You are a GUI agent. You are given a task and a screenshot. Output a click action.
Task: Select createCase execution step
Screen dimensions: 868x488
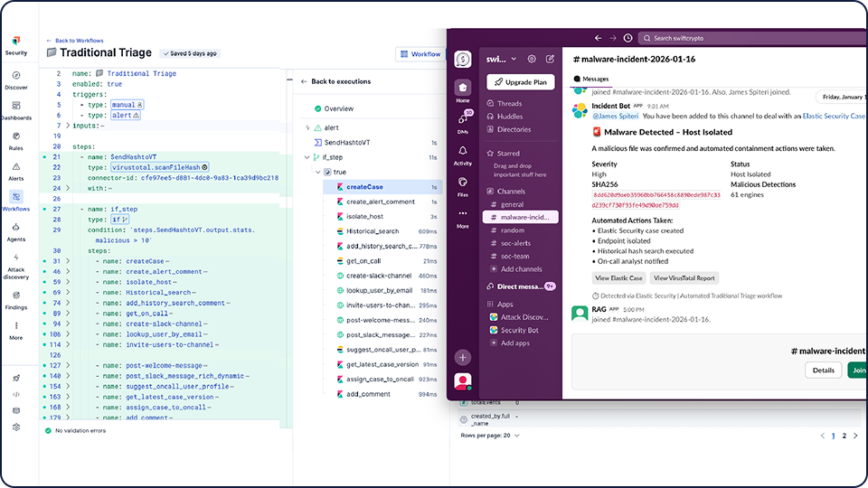tap(383, 187)
